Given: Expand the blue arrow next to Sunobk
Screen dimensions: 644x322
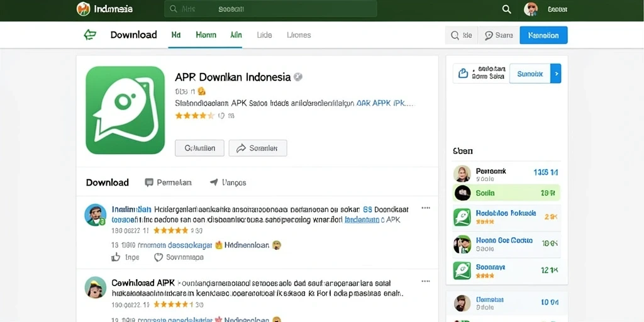Looking at the screenshot, I should tap(556, 74).
